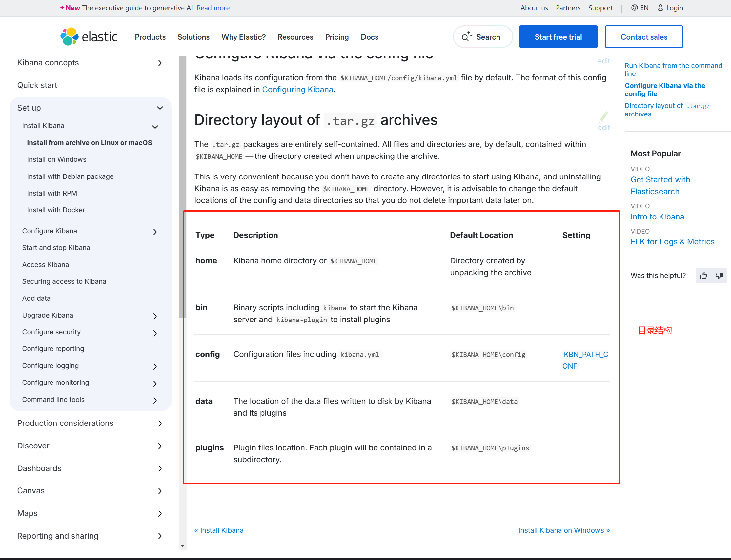Expand the Dashboards section

tap(160, 468)
